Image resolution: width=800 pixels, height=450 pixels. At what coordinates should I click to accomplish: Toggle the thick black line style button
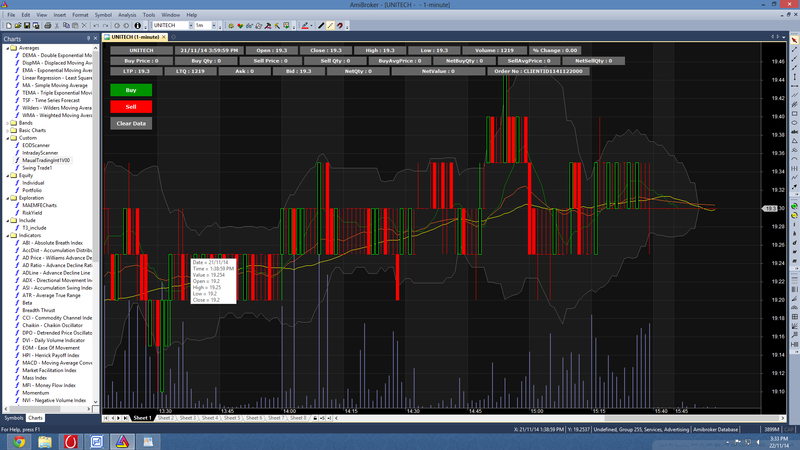(x=321, y=25)
